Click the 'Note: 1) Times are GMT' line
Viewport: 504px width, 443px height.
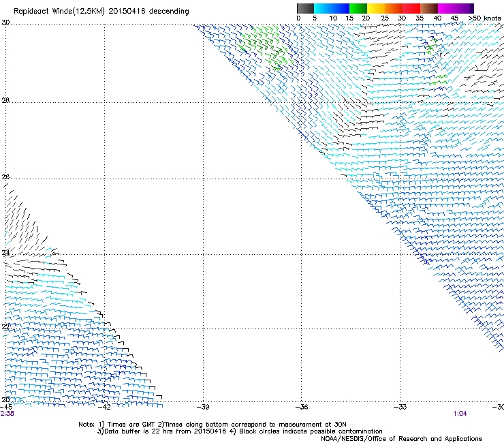click(212, 425)
